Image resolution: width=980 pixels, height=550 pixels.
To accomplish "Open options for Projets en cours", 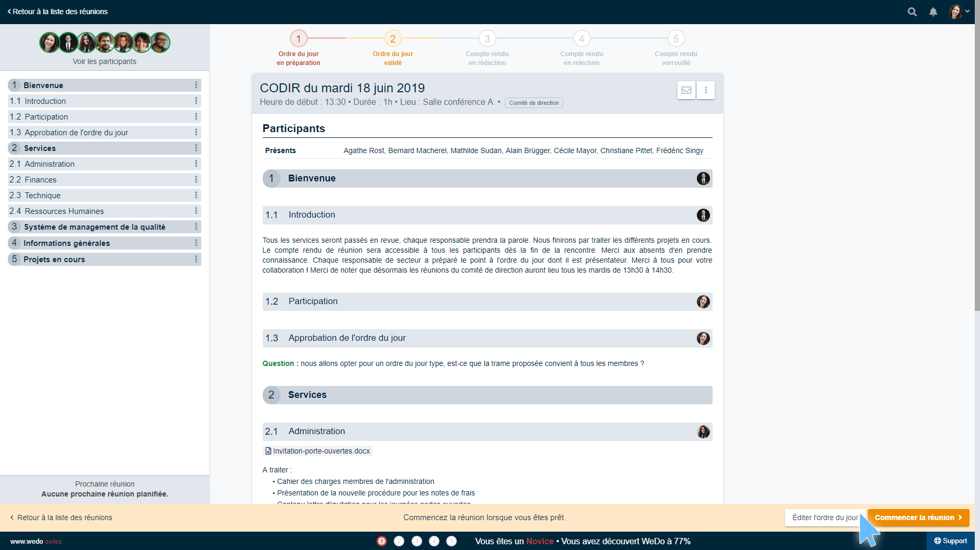I will coord(196,259).
